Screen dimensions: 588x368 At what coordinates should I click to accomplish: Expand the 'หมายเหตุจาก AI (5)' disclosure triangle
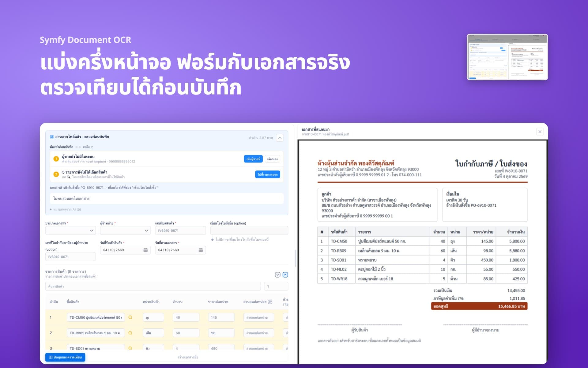pyautogui.click(x=51, y=209)
